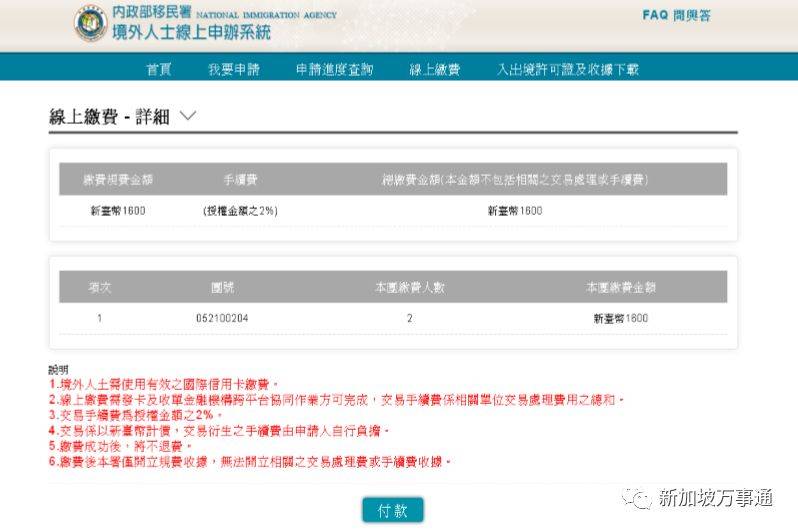
Task: Open the 我要申請 menu item
Action: pos(233,69)
